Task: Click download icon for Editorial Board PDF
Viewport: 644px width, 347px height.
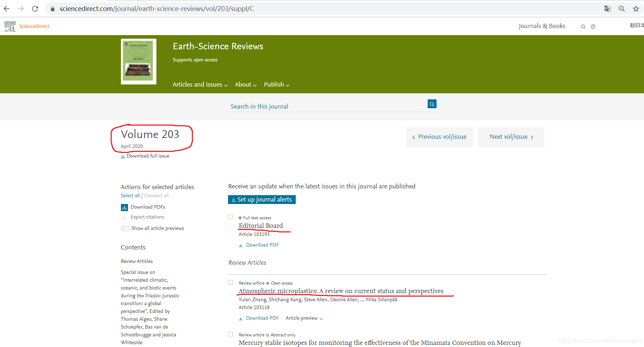Action: coord(240,246)
